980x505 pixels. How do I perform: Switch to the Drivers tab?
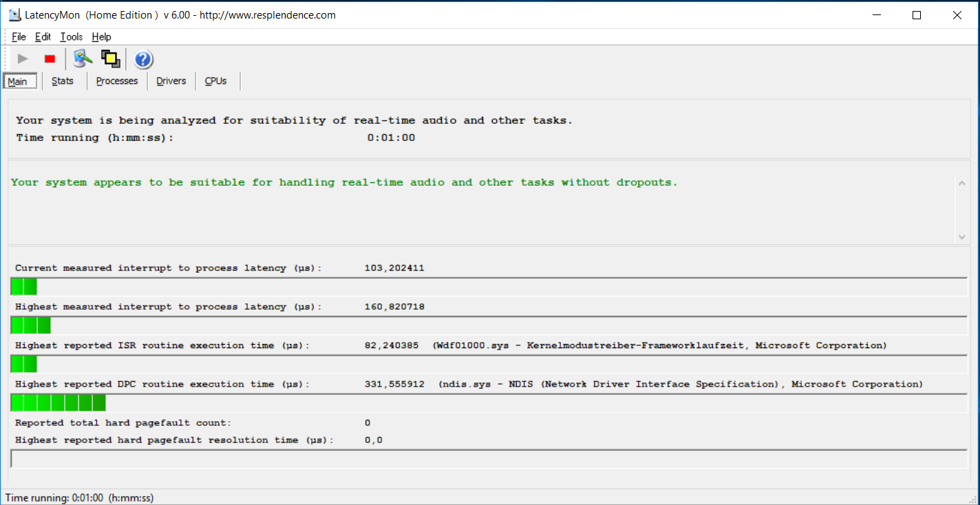tap(171, 81)
